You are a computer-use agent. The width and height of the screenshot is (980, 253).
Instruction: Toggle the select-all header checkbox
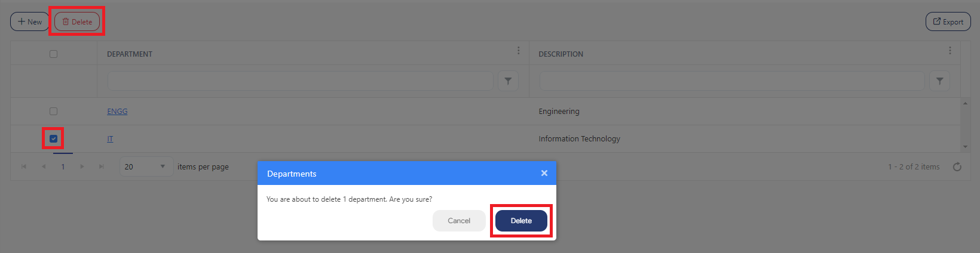tap(54, 54)
